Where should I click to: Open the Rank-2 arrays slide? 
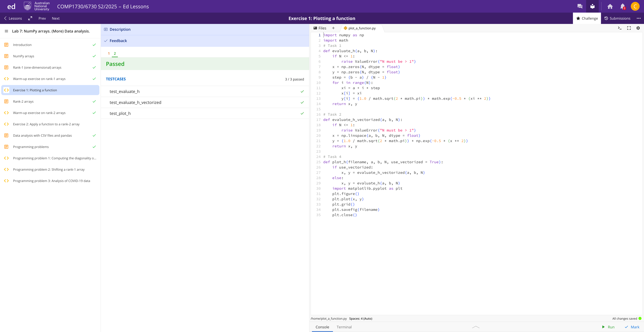(50, 101)
